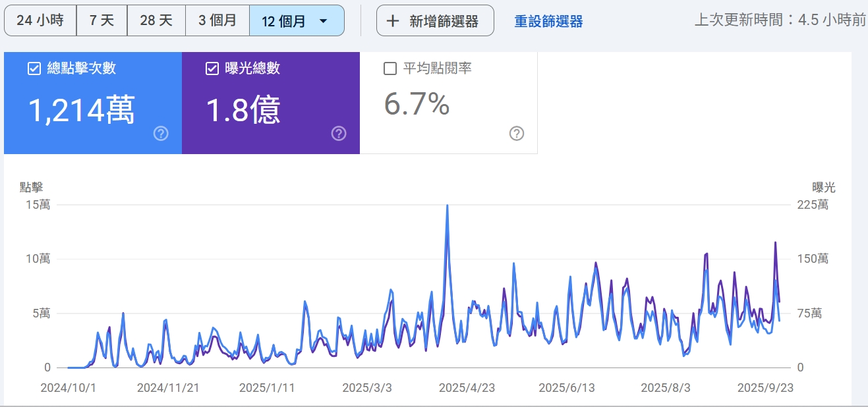Disable the 曝光總數 checkbox
868x407 pixels.
[x=212, y=67]
